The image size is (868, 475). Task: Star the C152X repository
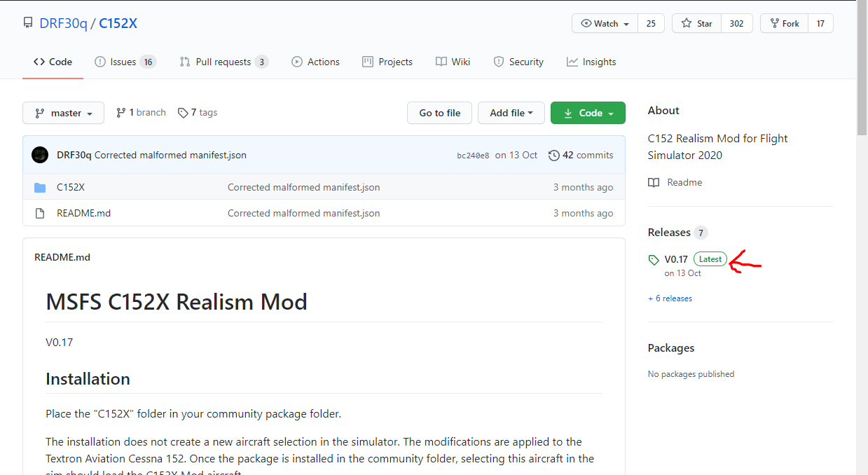(x=696, y=23)
